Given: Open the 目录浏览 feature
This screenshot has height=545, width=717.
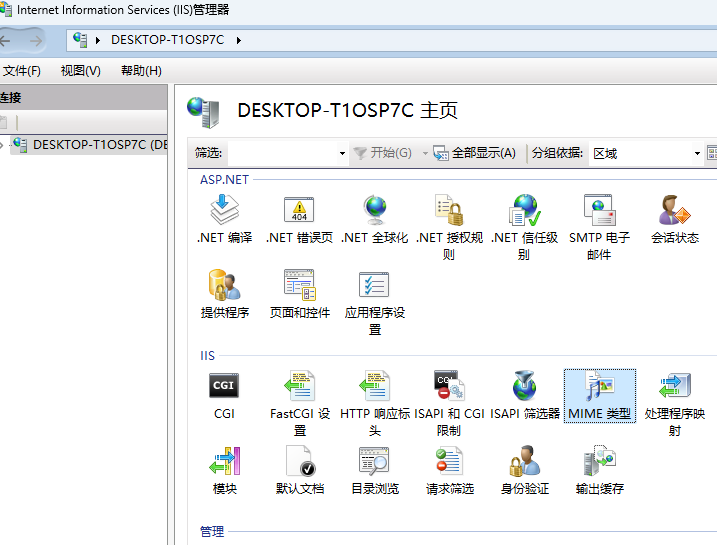Looking at the screenshot, I should (x=375, y=470).
